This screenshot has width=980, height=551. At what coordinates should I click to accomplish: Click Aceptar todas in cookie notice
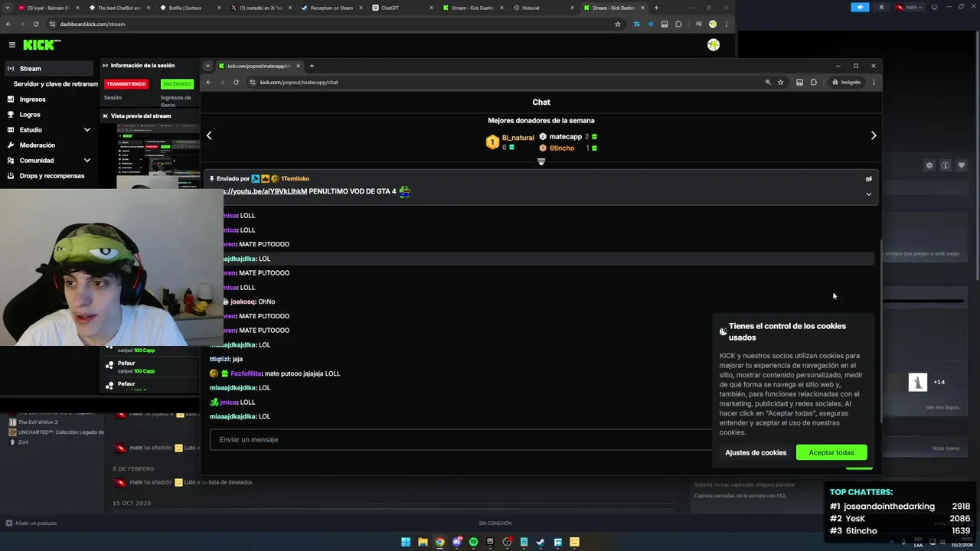pyautogui.click(x=831, y=452)
